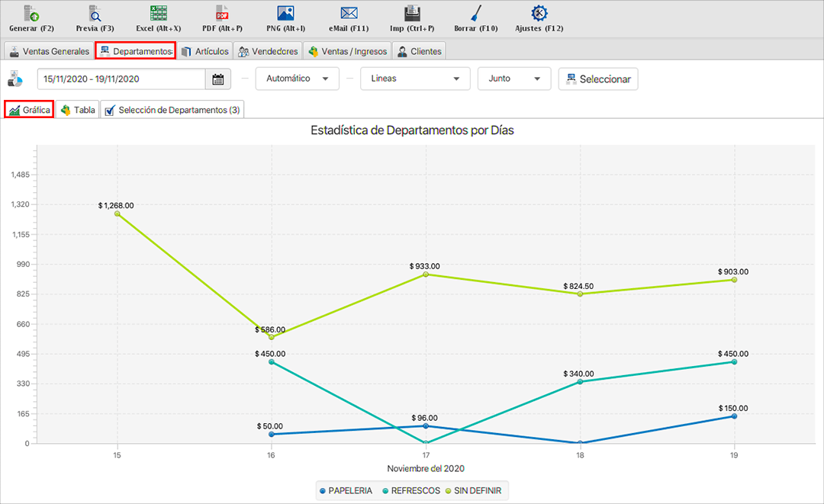
Task: Open the Tabla view tab
Action: tap(78, 110)
